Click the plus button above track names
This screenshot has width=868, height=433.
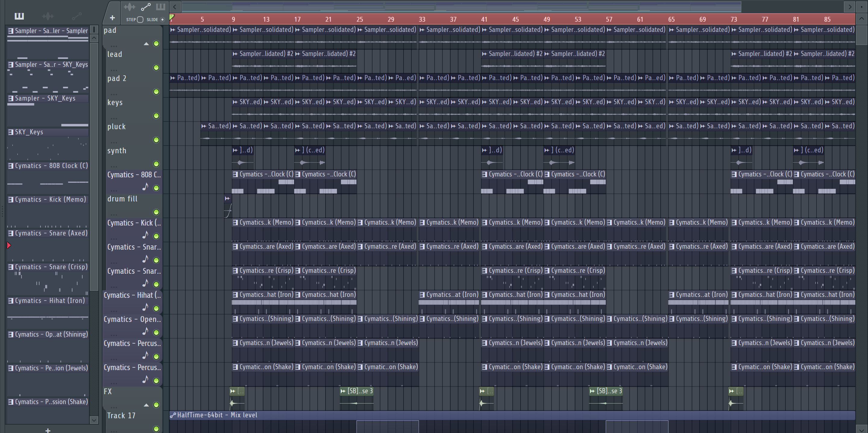click(x=112, y=18)
